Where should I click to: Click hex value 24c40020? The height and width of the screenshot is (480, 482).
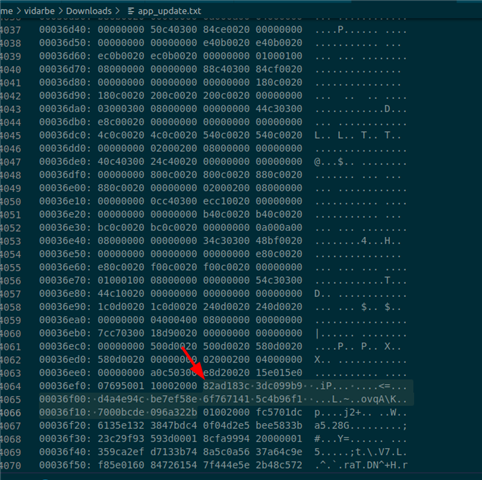(174, 162)
